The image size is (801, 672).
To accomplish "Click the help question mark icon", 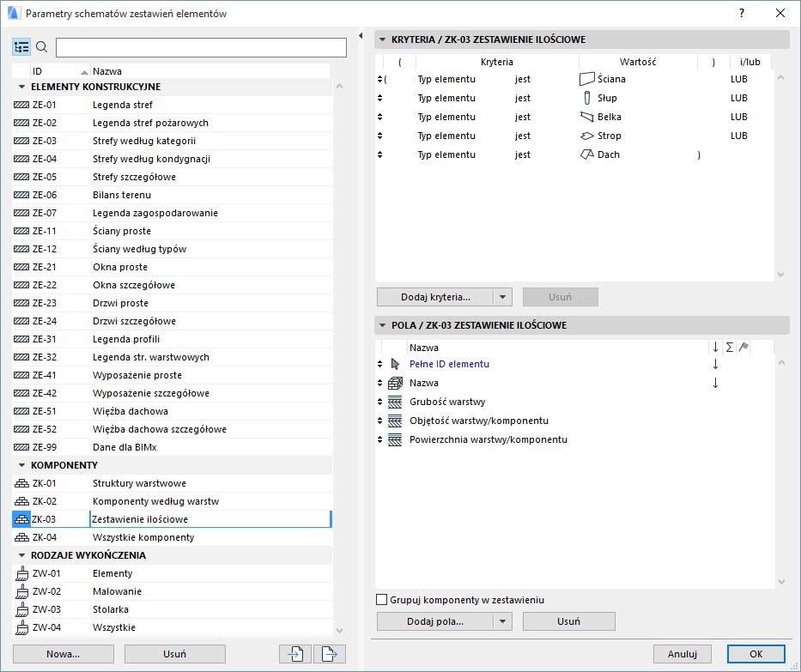I will [742, 13].
